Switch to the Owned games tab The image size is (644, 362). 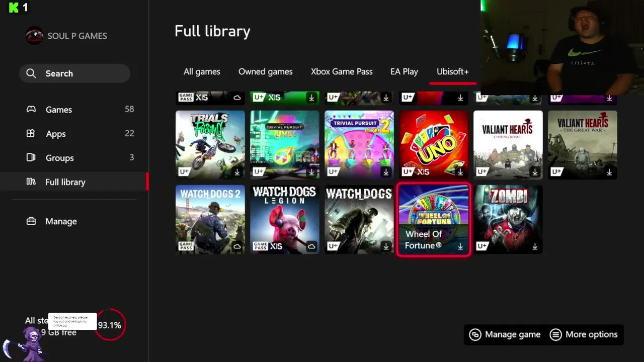coord(265,72)
